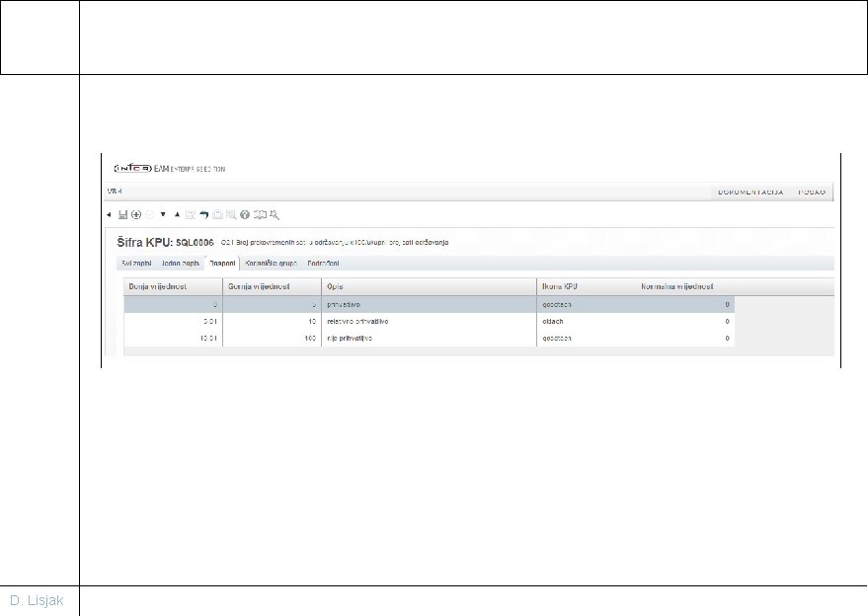The height and width of the screenshot is (616, 868).
Task: Click the print preview icon beside printer
Action: (231, 215)
